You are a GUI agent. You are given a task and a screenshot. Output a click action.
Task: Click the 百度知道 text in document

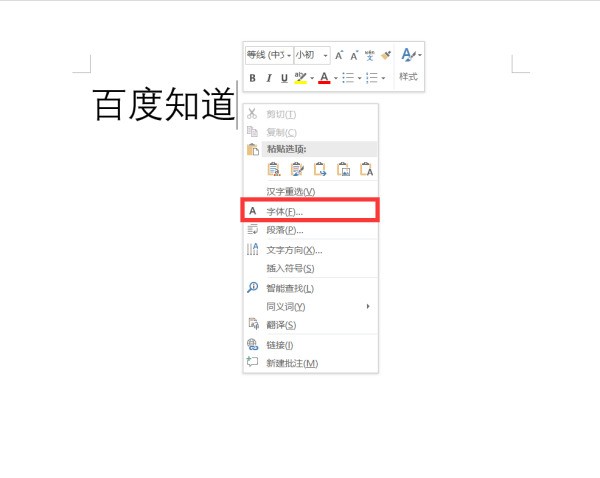tap(164, 104)
